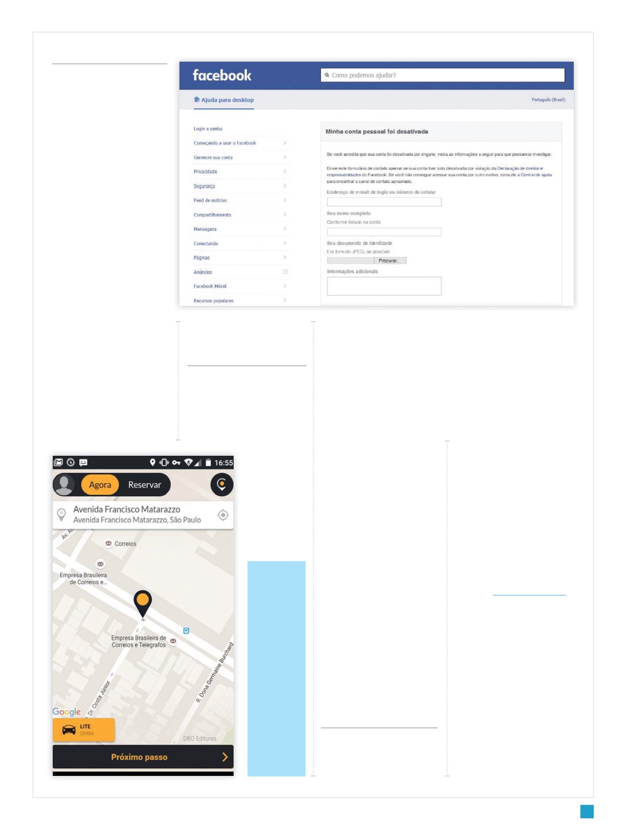626x840 pixels.
Task: Tap the mail marker beside Correios e Telégrafos
Action: pyautogui.click(x=173, y=641)
